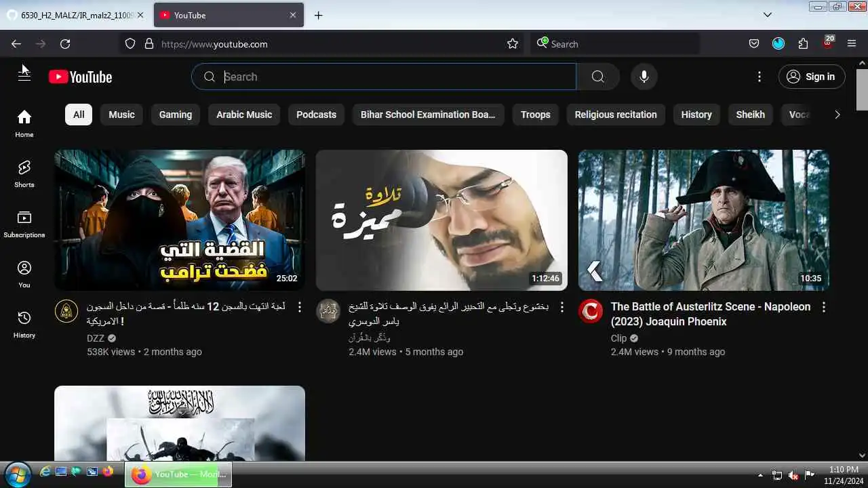Launch Internet Explorer from taskbar
868x488 pixels.
click(45, 472)
